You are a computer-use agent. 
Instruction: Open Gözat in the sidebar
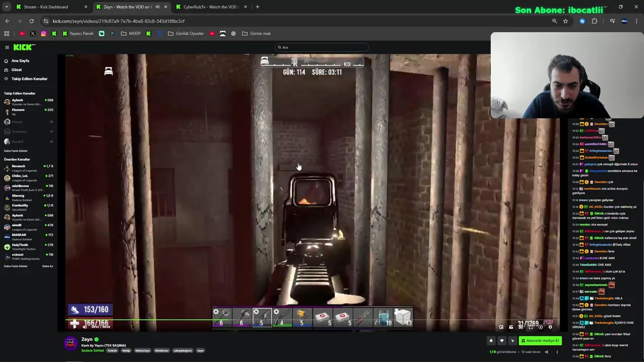tap(17, 70)
